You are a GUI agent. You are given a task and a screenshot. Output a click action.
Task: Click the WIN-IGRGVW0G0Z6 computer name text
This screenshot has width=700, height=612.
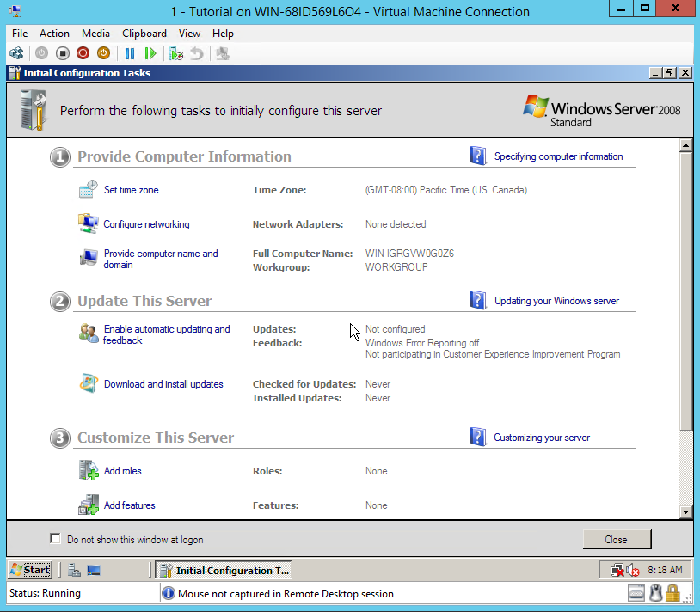409,254
